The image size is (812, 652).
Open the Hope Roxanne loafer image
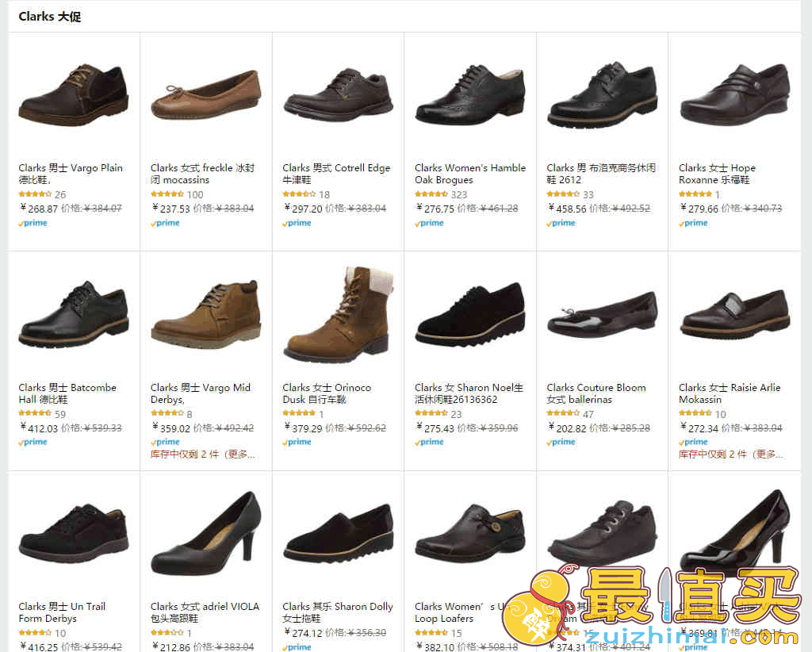pos(734,94)
